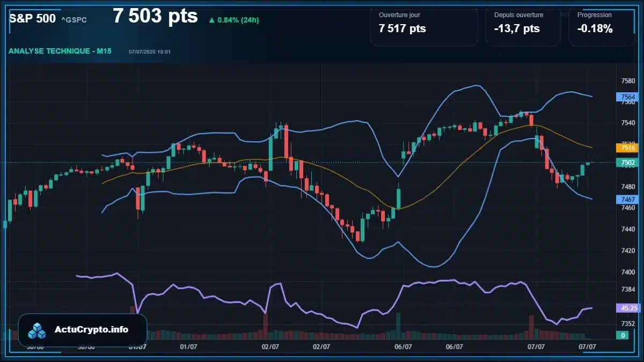Click the current price 7 503 pts
Image resolution: width=644 pixels, height=362 pixels.
click(x=155, y=16)
